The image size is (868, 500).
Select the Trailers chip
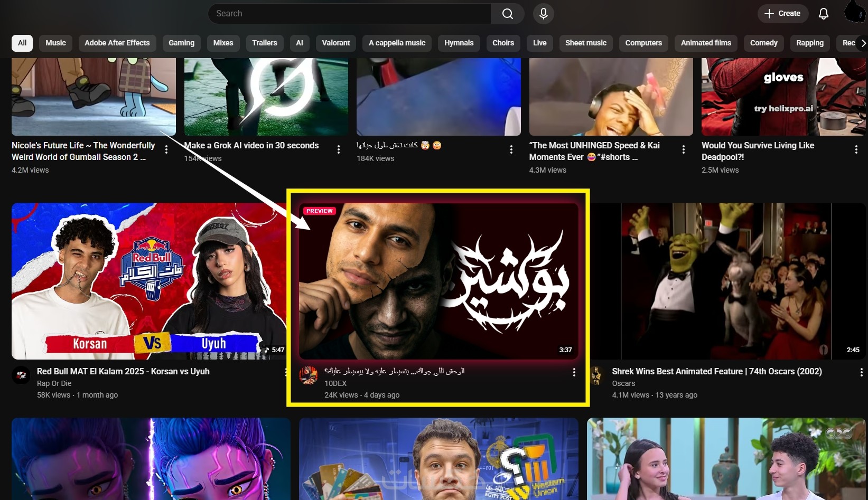coord(265,43)
